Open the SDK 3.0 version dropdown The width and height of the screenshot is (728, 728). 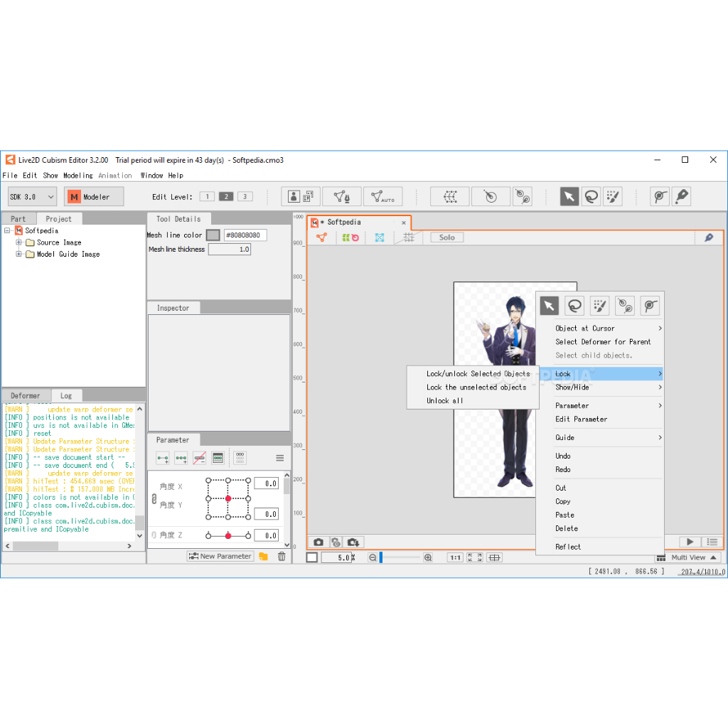pyautogui.click(x=32, y=197)
